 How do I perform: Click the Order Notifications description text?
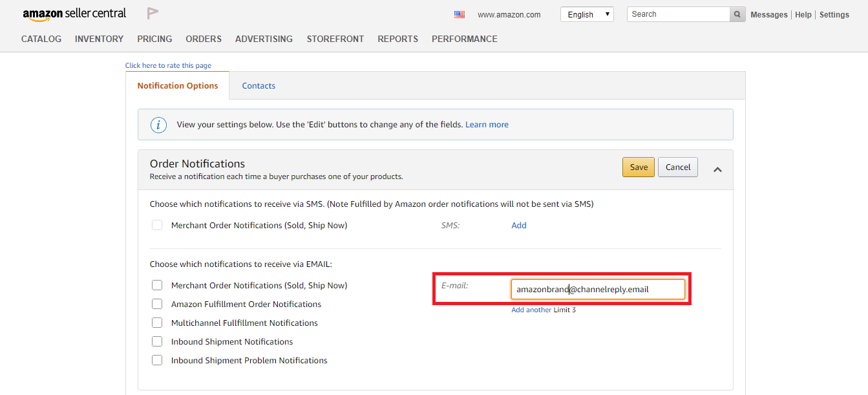tap(277, 176)
